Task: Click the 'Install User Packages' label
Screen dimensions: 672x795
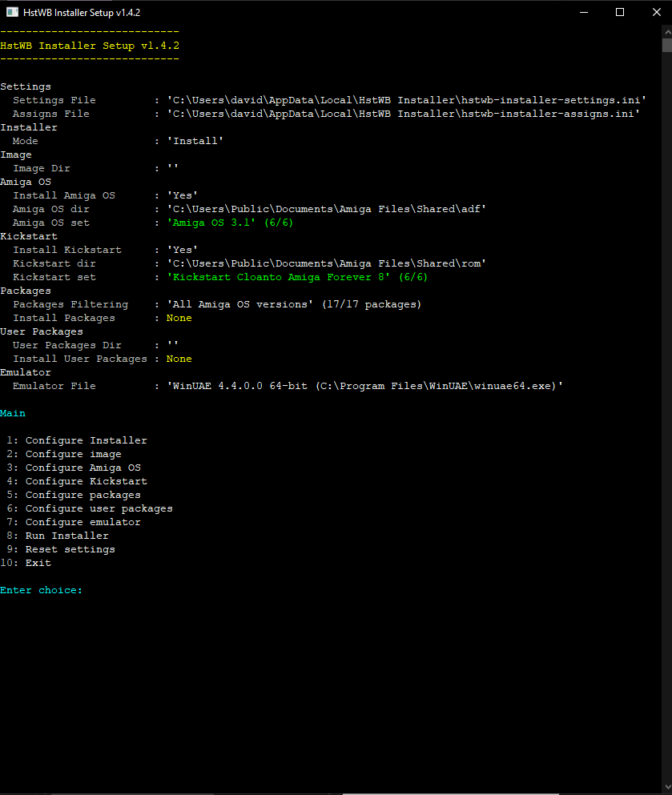Action: click(79, 359)
